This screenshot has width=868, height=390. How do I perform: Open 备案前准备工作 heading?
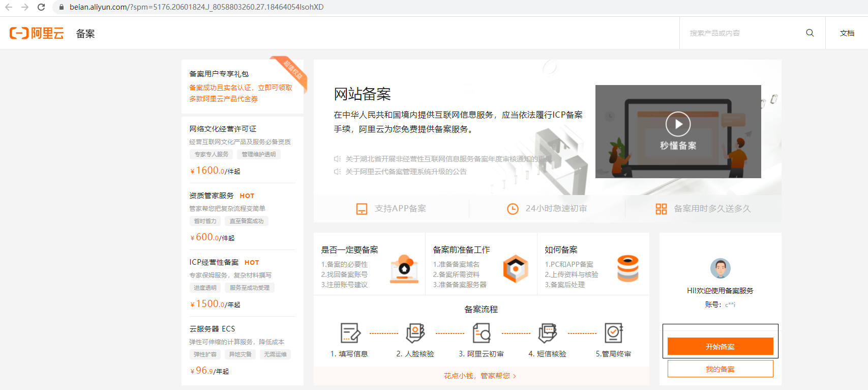pos(461,249)
